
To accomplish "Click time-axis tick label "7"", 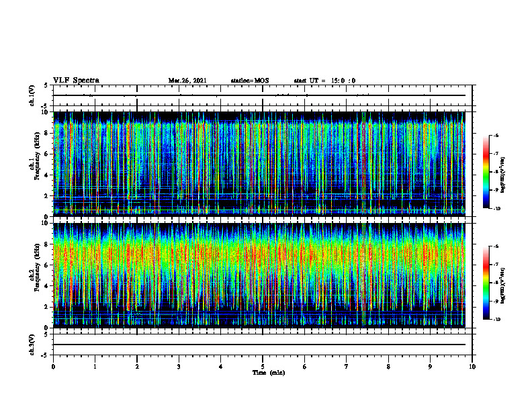I will [x=347, y=367].
